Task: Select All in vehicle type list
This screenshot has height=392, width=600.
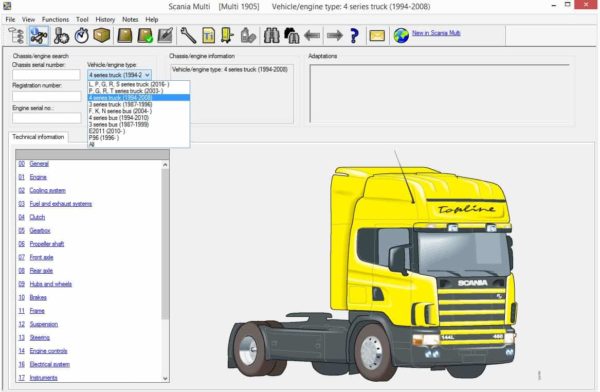Action: (139, 144)
